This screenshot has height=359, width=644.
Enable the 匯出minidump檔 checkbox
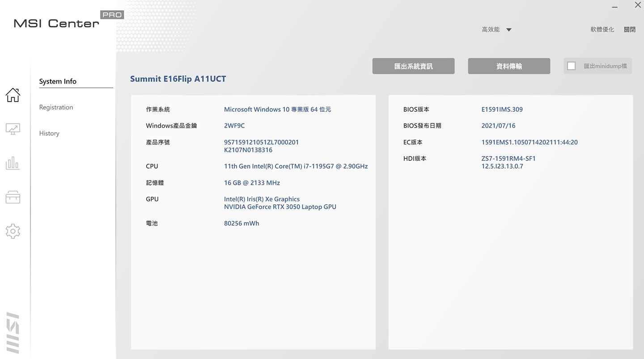571,66
